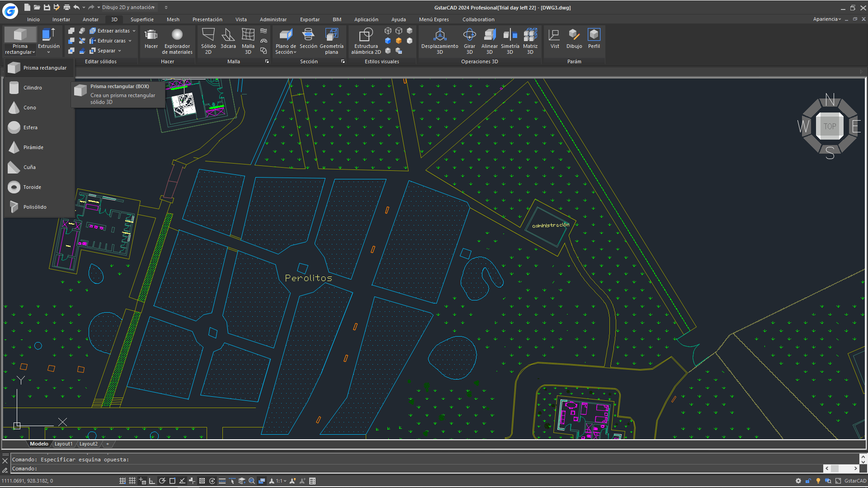Toggle ortho mode in status bar

coord(152,481)
